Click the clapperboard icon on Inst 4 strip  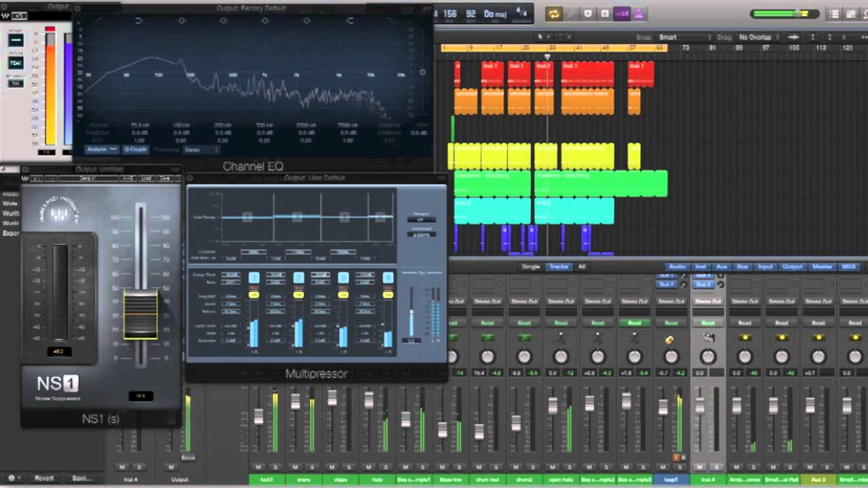coord(708,338)
